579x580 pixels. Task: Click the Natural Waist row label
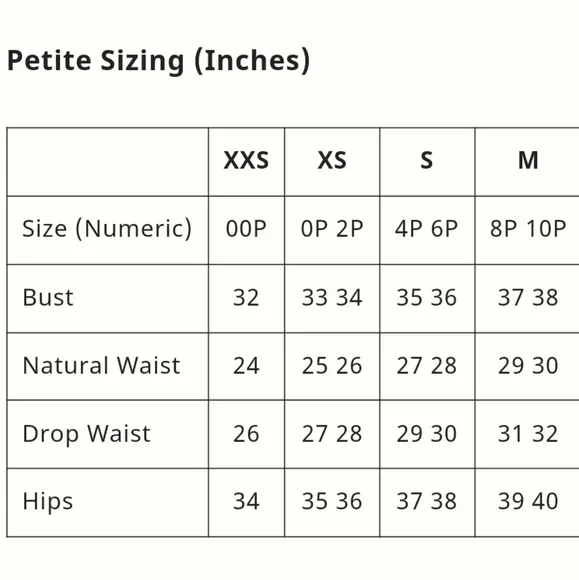[101, 366]
